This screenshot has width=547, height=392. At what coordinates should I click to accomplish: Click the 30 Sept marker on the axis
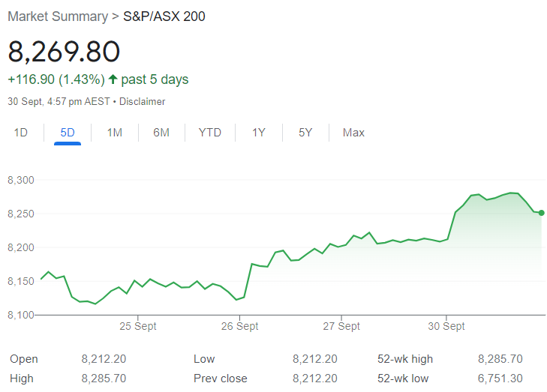(446, 326)
